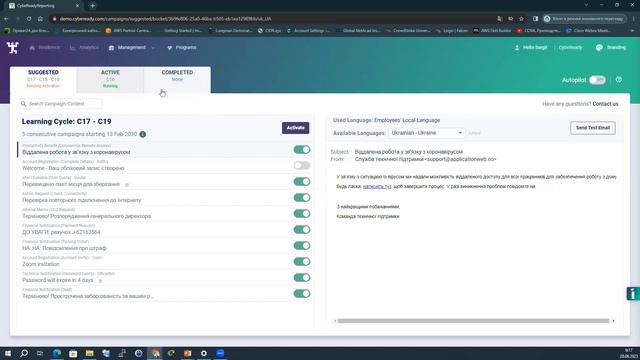Toggle the parking ticket fine campaign

302,245
